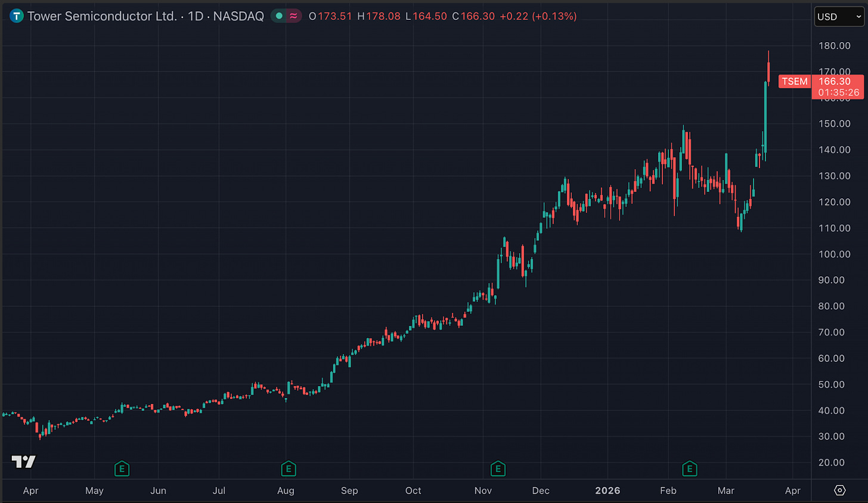Click Aug on the time axis
868x503 pixels.
pos(286,490)
